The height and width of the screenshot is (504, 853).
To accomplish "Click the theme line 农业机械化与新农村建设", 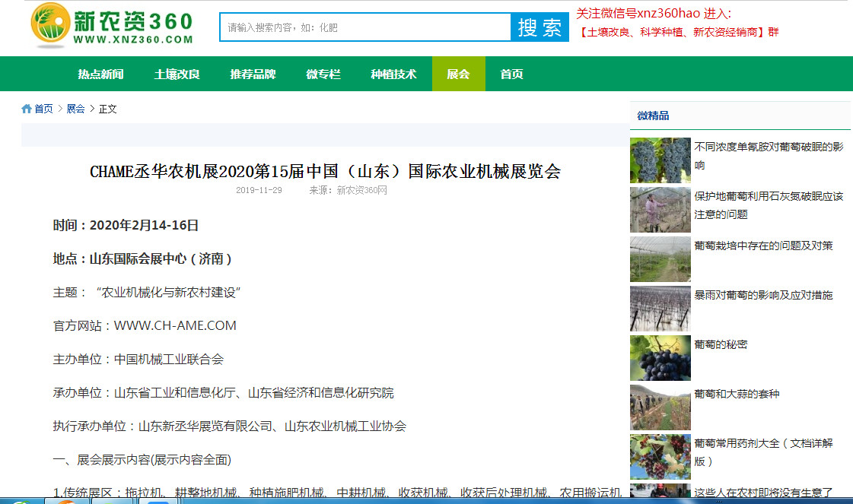I will click(x=147, y=293).
